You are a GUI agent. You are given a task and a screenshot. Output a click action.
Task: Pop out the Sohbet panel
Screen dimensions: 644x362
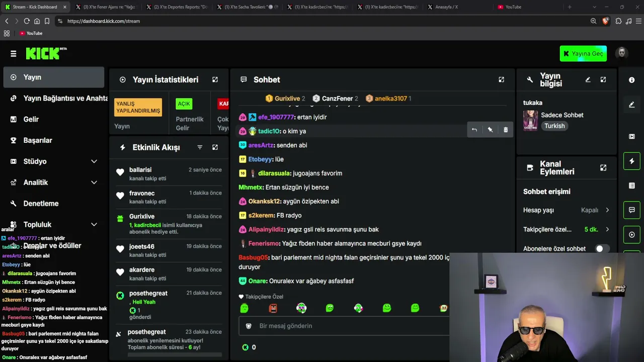(501, 79)
